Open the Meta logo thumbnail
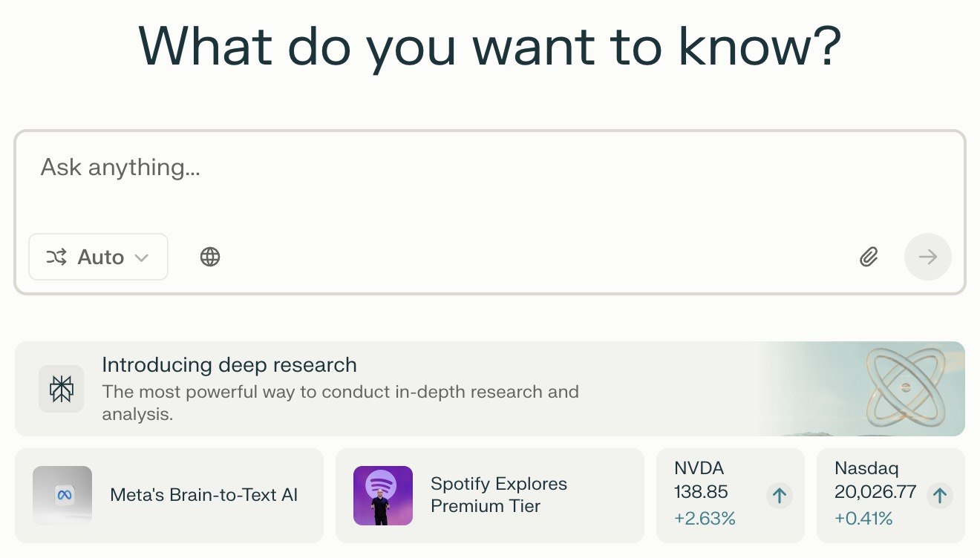The width and height of the screenshot is (980, 558). (x=62, y=496)
